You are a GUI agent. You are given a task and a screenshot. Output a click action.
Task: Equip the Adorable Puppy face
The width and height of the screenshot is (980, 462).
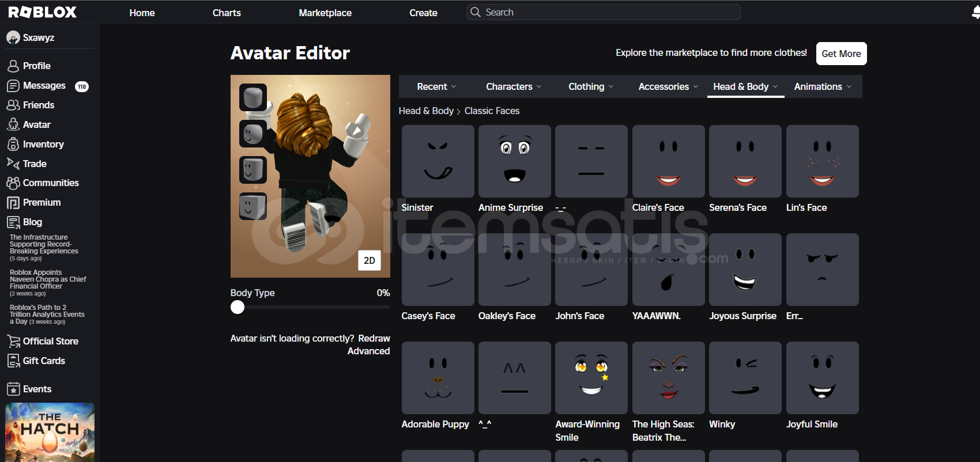[x=438, y=378]
